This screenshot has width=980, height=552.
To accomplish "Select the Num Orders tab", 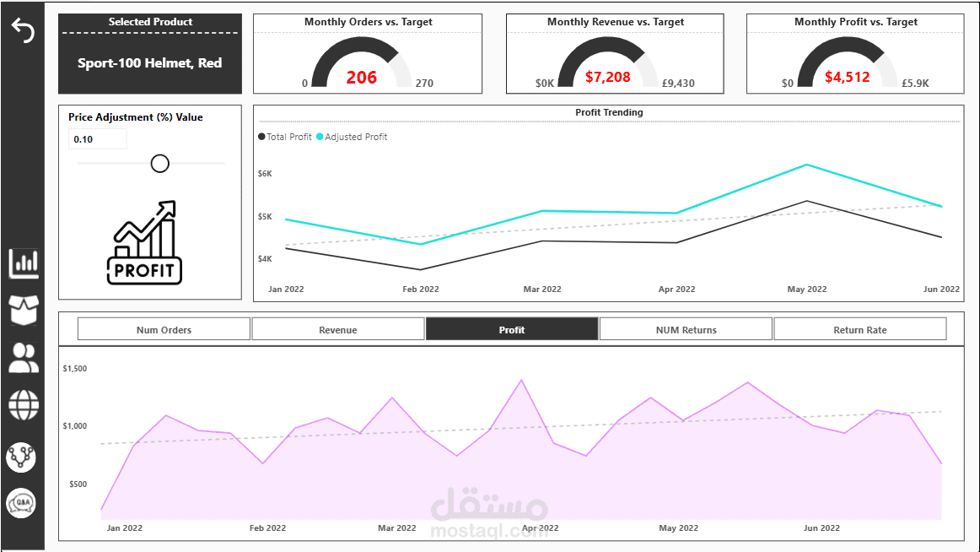I will pos(164,329).
